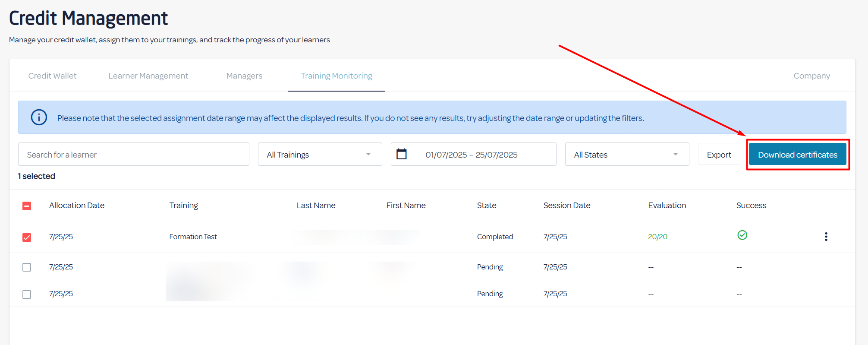Select the third row's checkbox
Image resolution: width=868 pixels, height=345 pixels.
tap(27, 294)
